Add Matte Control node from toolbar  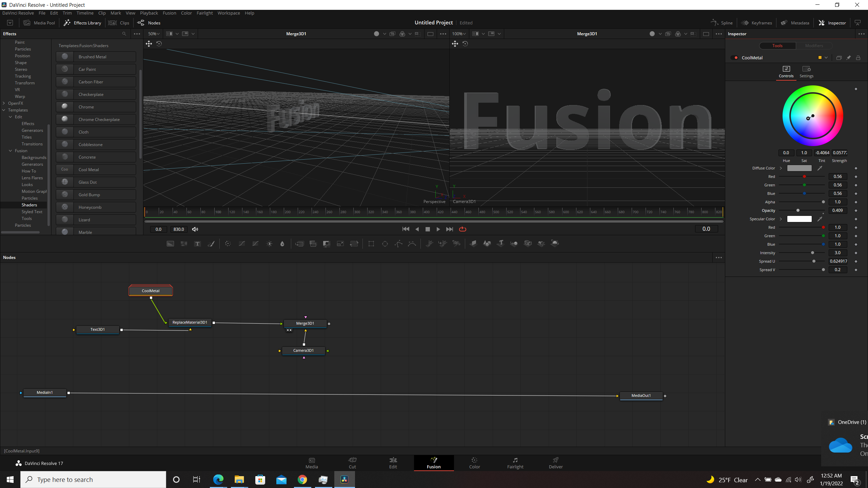click(327, 244)
